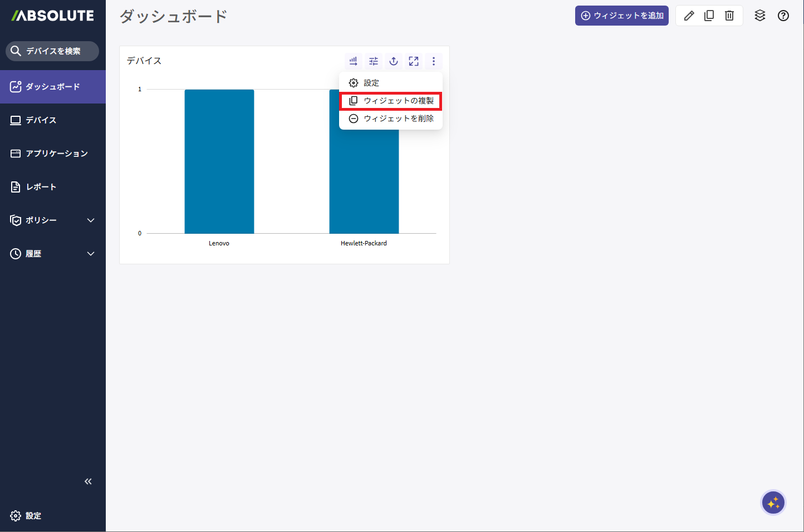Screen dimensions: 804x532
Task: Open the layers stack icon
Action: (x=760, y=16)
